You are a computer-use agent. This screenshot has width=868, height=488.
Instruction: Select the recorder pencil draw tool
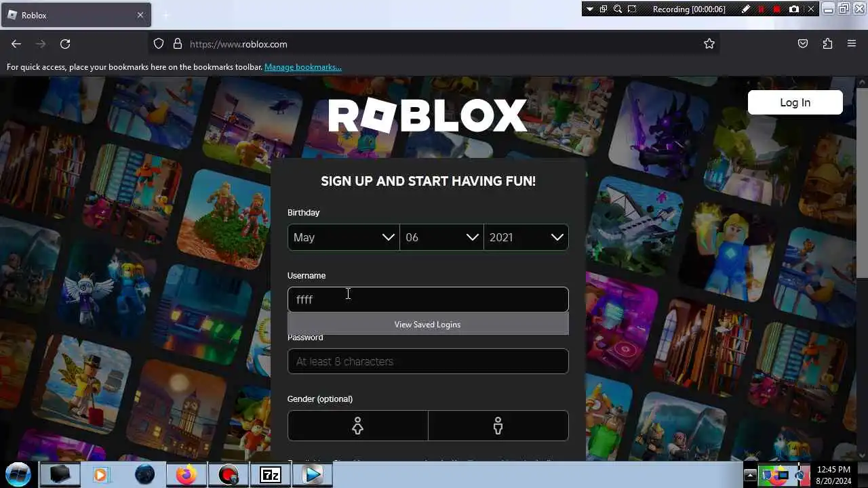click(745, 9)
